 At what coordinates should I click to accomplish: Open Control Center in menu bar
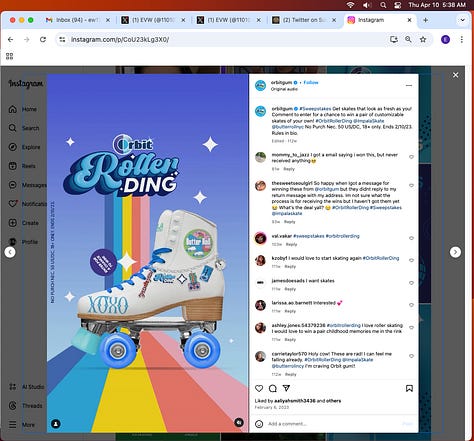click(398, 5)
